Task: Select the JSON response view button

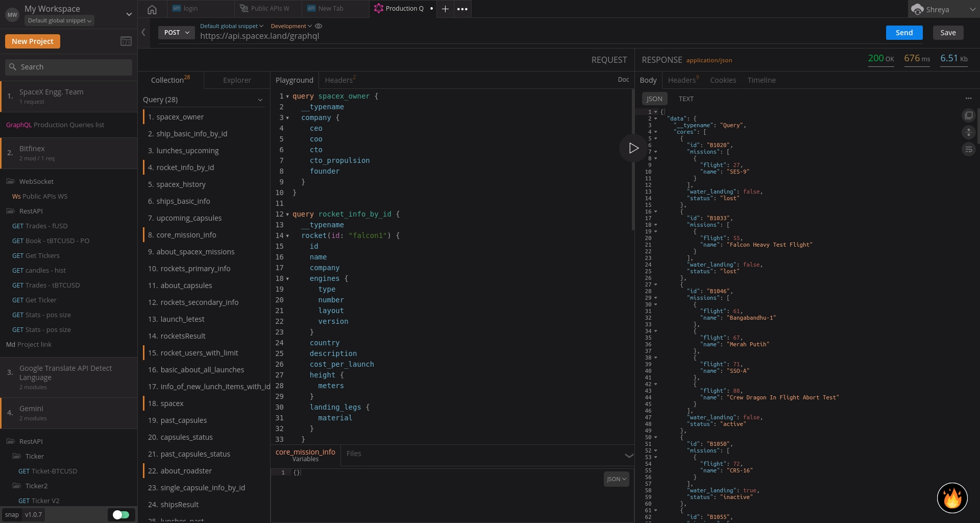Action: click(654, 99)
